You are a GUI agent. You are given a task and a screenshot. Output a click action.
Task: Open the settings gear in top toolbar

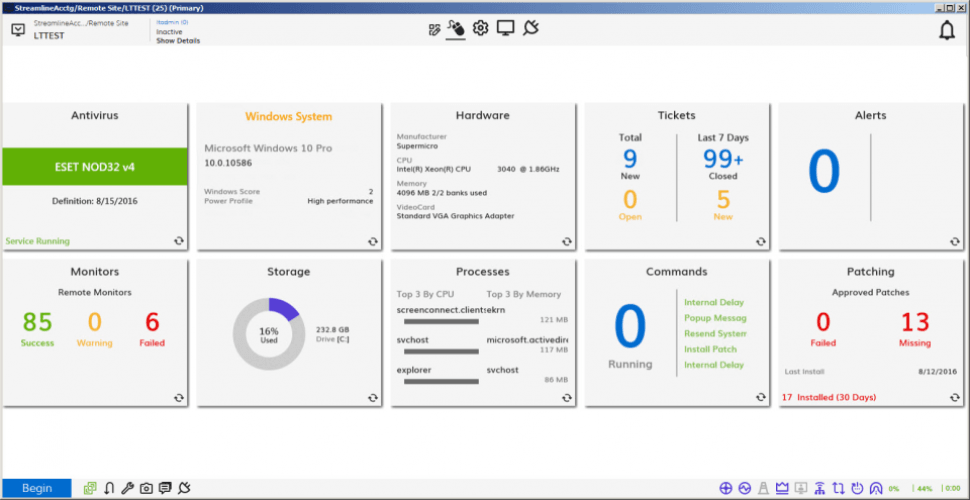coord(480,28)
